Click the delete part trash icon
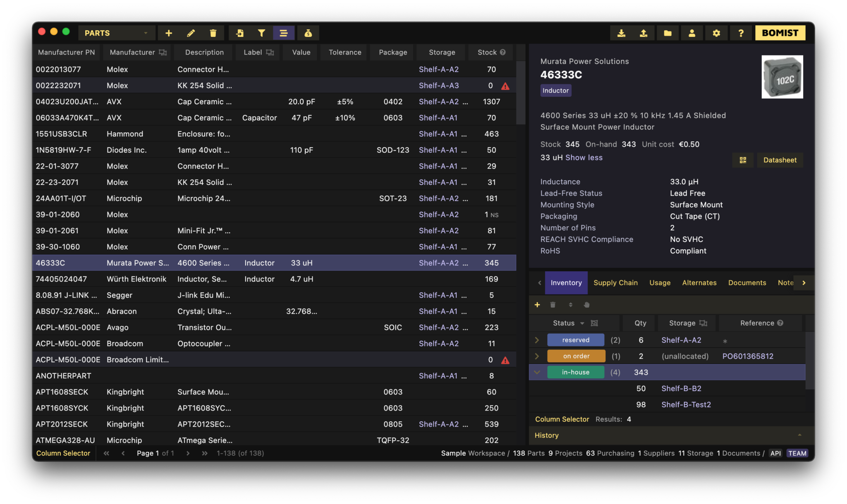 pyautogui.click(x=213, y=33)
